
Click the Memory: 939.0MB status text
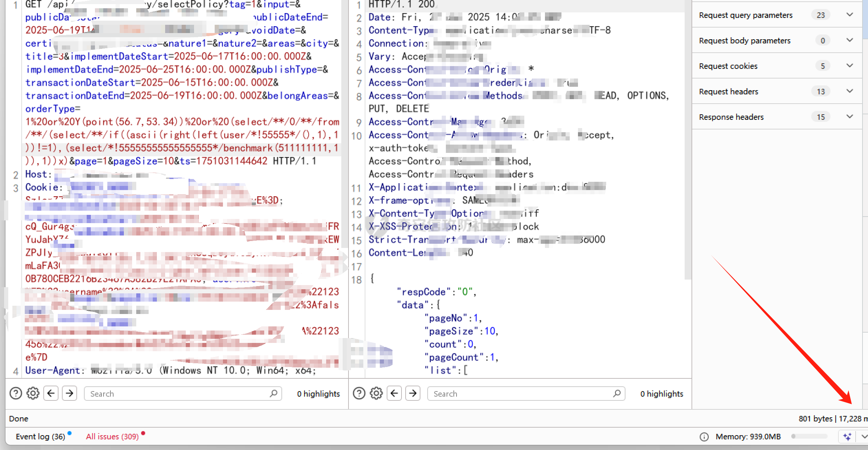pyautogui.click(x=748, y=437)
